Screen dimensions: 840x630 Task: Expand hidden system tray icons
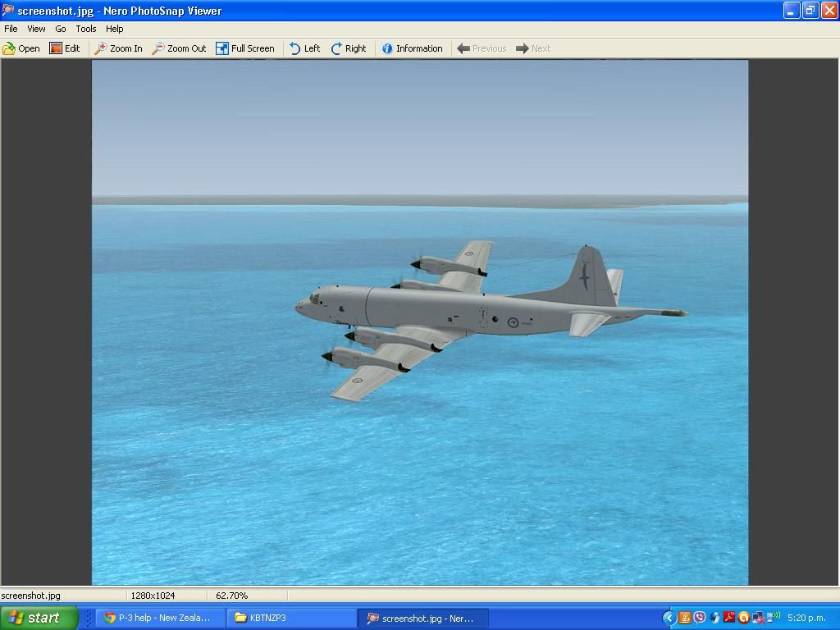(669, 618)
